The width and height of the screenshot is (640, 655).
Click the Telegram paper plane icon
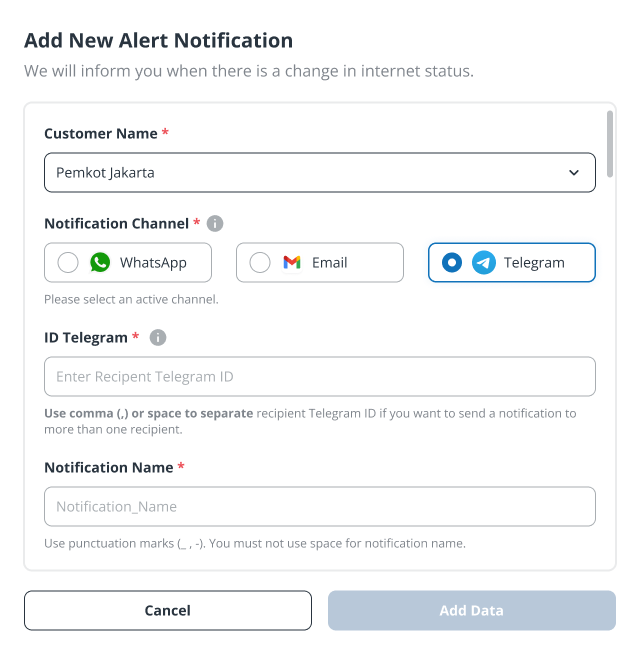[484, 262]
